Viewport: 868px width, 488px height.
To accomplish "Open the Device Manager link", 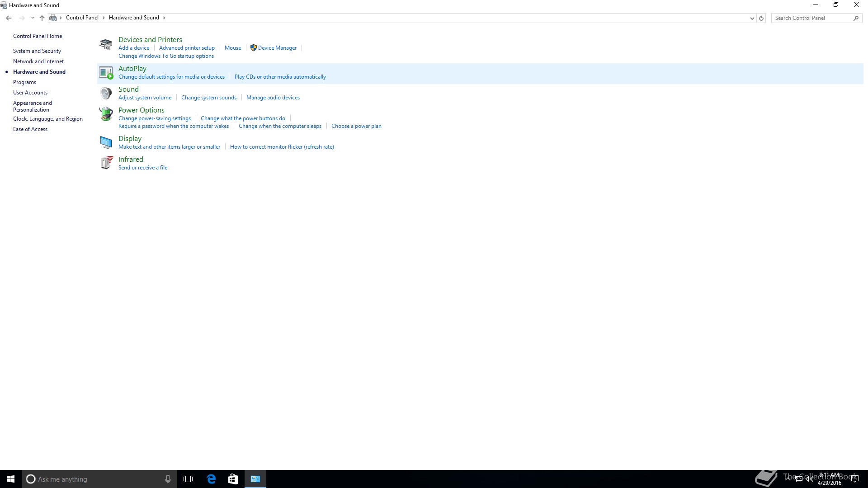I will [277, 48].
